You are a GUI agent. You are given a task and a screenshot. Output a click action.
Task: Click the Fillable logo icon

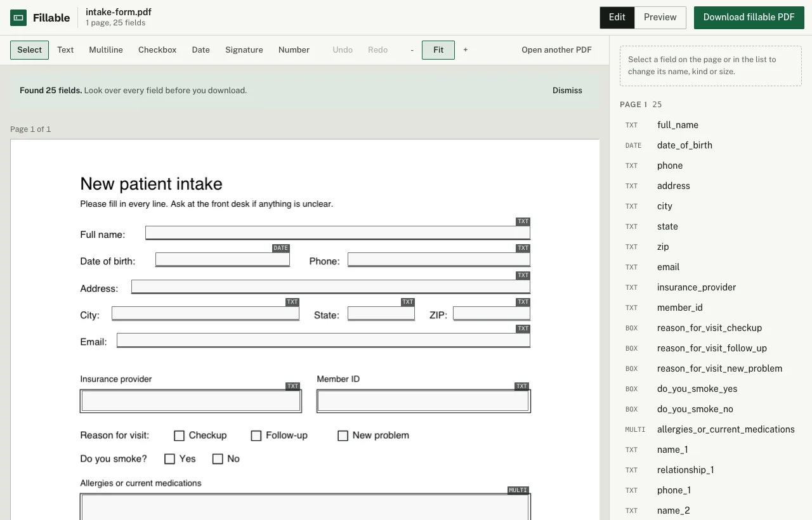point(18,18)
